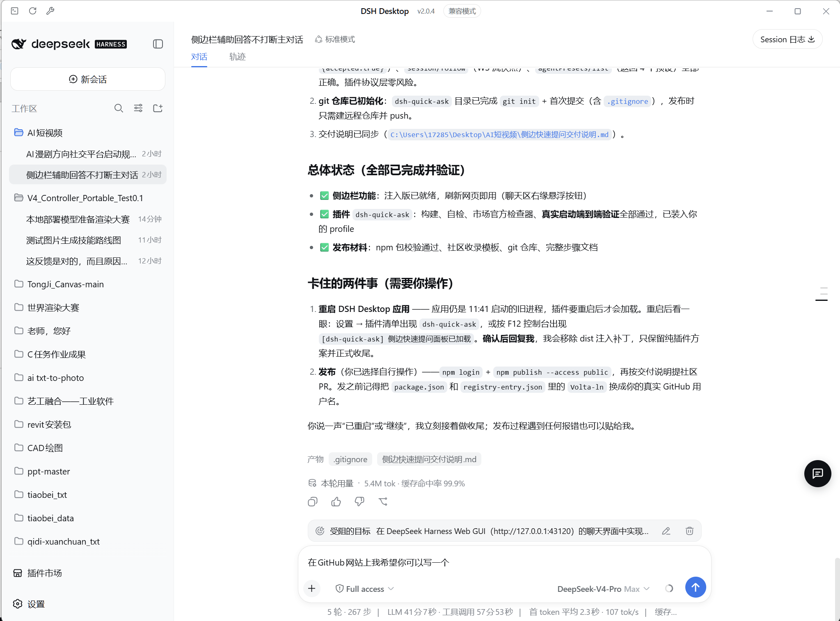Open the .gitignore artifact chip
Image resolution: width=840 pixels, height=621 pixels.
pyautogui.click(x=350, y=459)
